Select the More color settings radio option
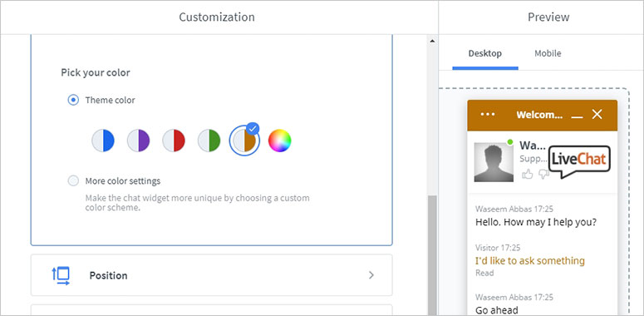 pyautogui.click(x=73, y=180)
